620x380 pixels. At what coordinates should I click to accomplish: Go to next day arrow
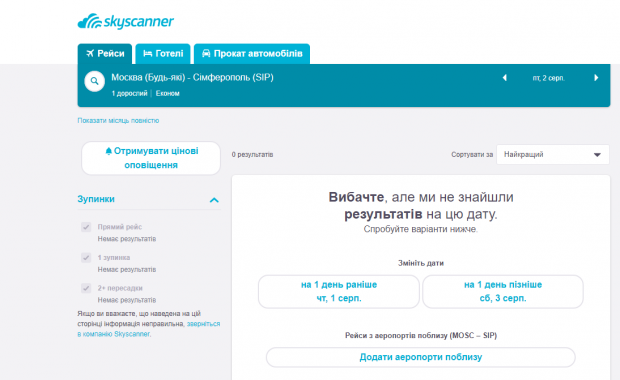(x=596, y=78)
